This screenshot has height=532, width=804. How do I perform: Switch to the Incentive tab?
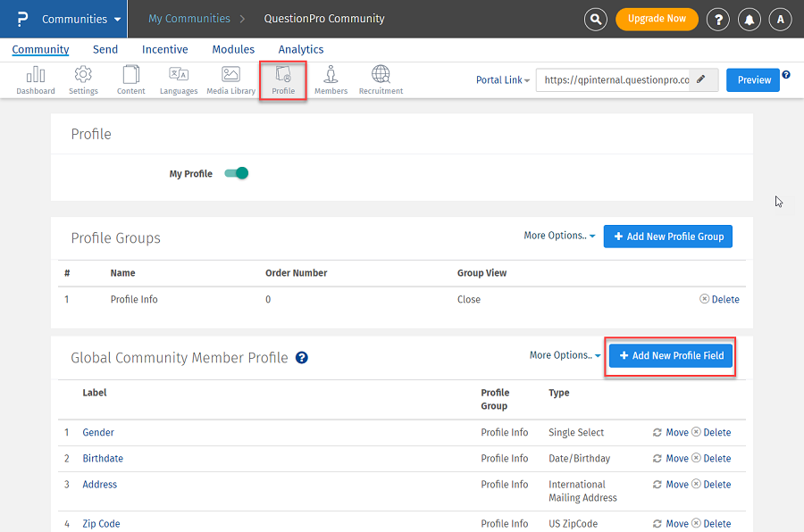tap(164, 50)
